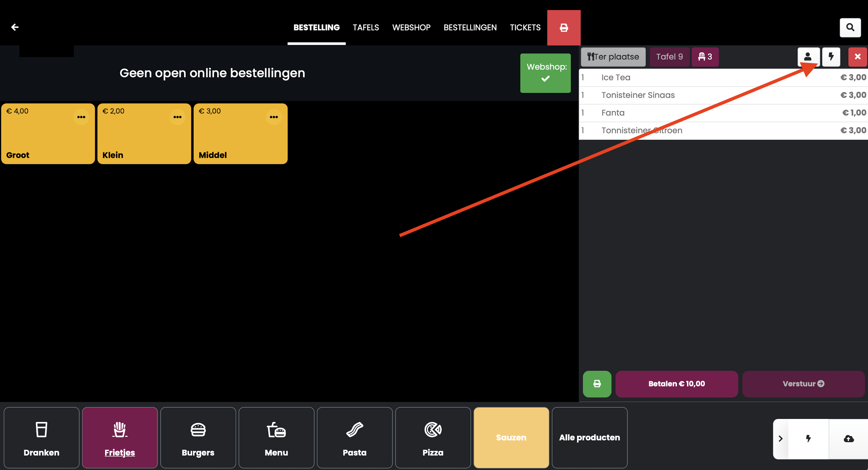Open options dots on the Middel tile

coord(274,117)
